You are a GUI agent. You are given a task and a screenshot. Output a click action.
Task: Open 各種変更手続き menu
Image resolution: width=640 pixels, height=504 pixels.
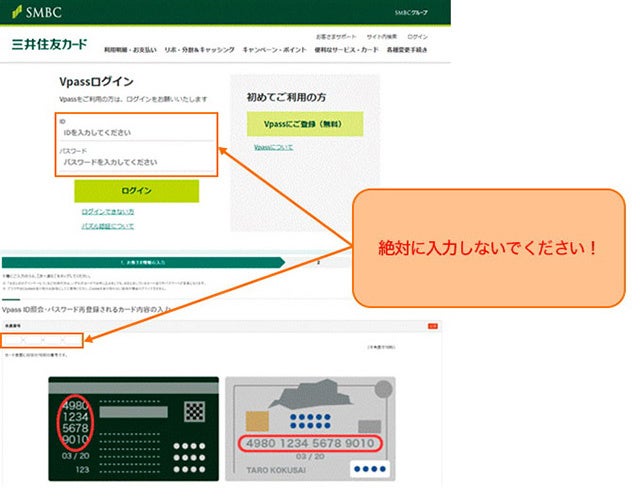click(x=407, y=50)
